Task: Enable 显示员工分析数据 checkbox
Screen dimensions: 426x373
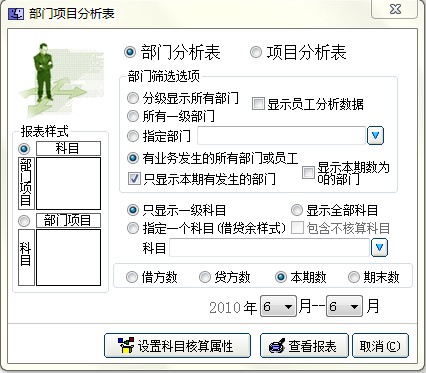Action: tap(258, 104)
